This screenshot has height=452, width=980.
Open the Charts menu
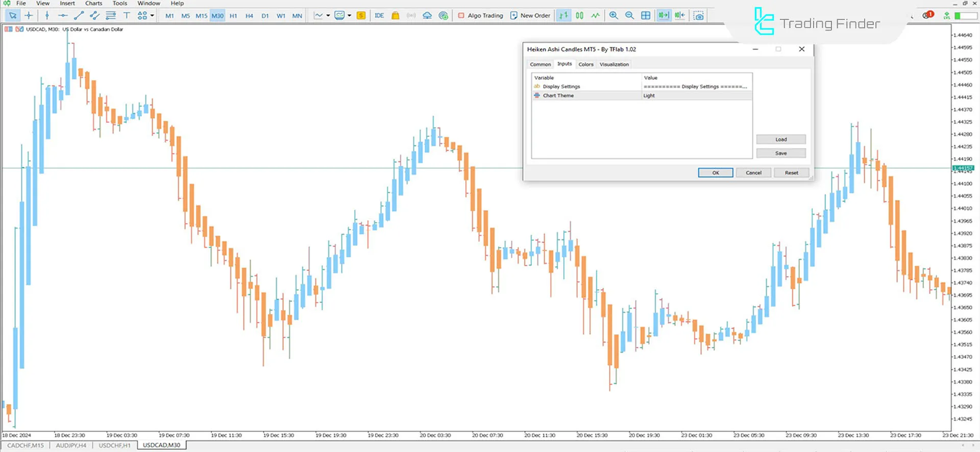(93, 4)
